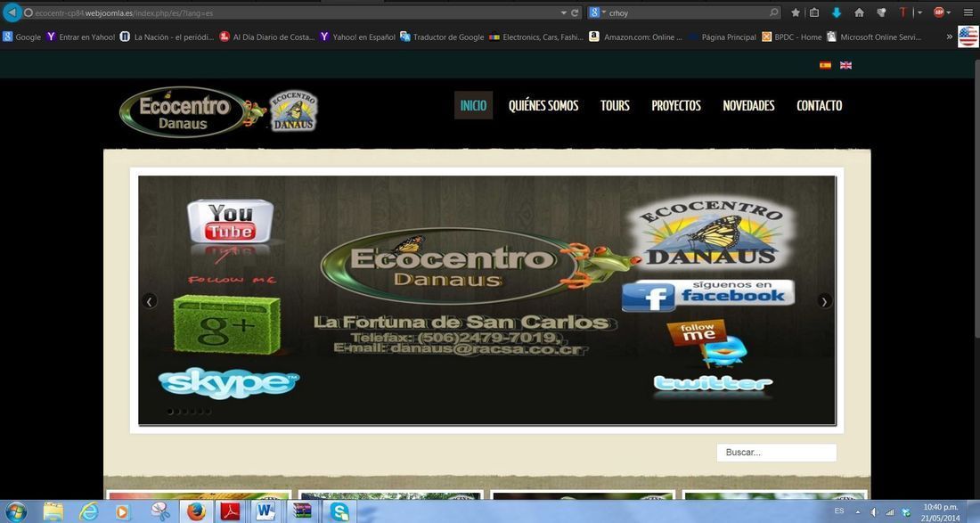Click the Windows Start button
Viewport: 980px width, 523px height.
[16, 511]
